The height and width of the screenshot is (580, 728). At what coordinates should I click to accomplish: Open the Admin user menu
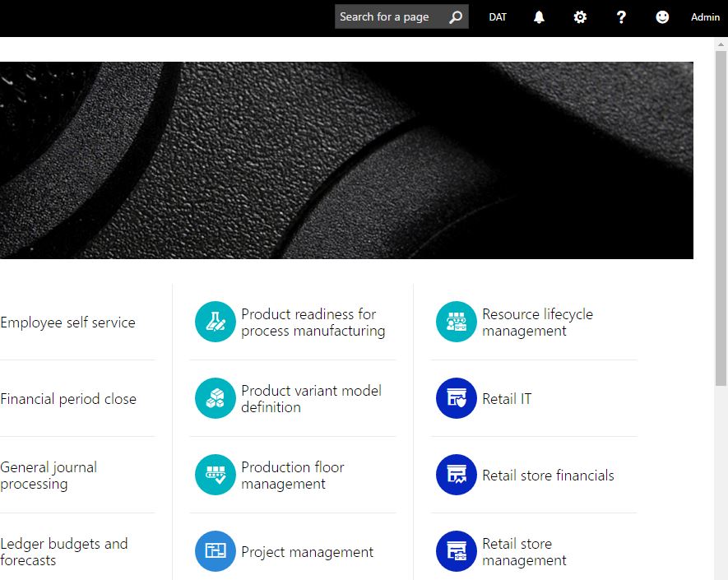705,17
